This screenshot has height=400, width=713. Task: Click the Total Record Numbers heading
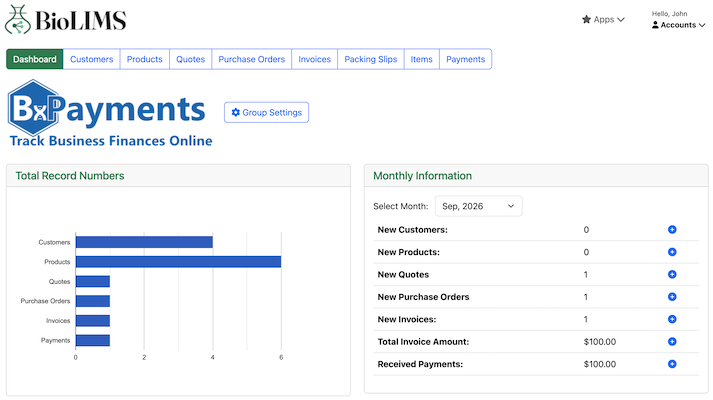coord(70,176)
